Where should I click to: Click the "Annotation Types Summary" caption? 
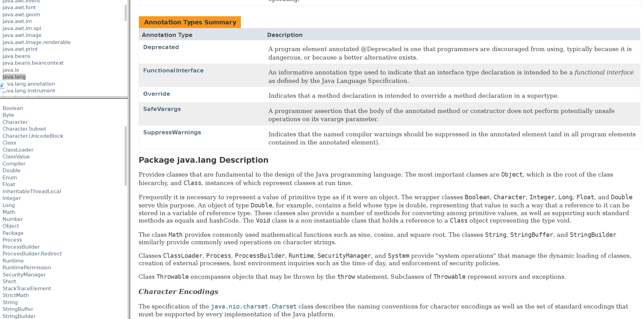190,22
